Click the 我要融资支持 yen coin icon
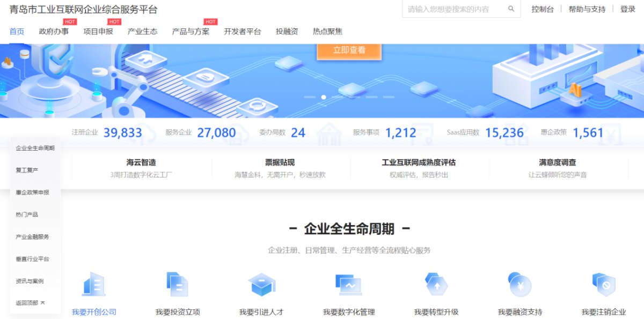 [519, 285]
